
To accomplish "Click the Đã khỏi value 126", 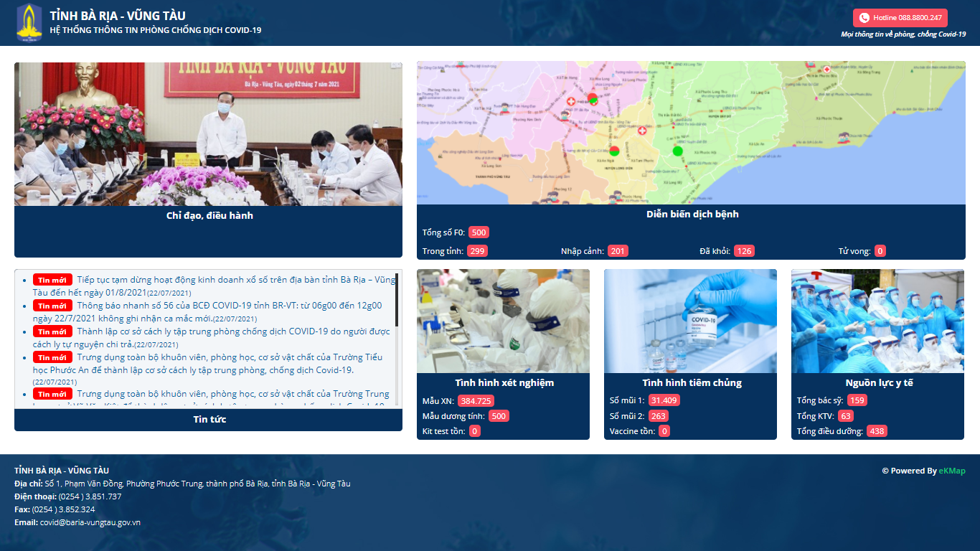I will point(744,251).
